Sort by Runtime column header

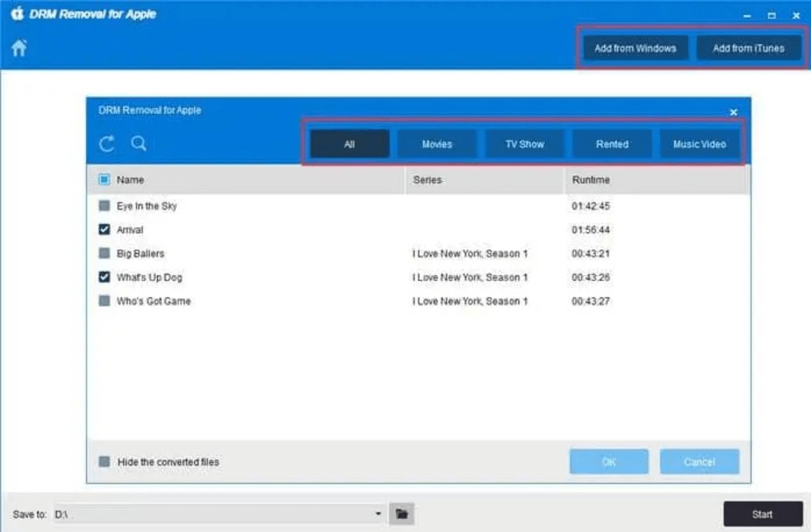pos(591,180)
